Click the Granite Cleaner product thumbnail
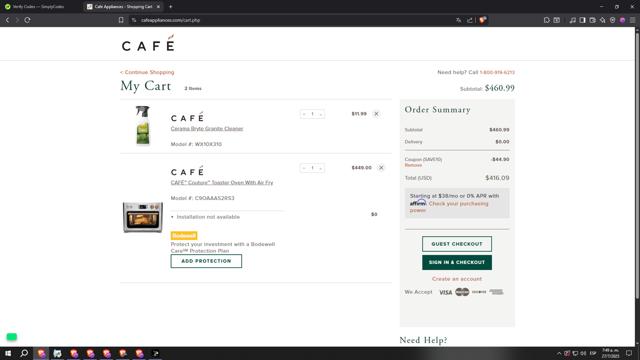Image resolution: width=640 pixels, height=360 pixels. pos(142,125)
